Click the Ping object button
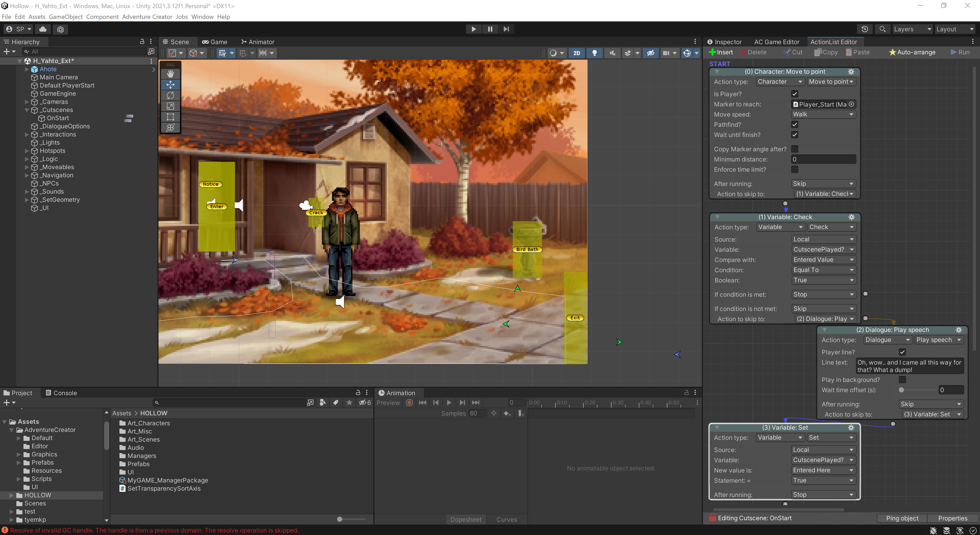This screenshot has height=535, width=980. tap(902, 518)
